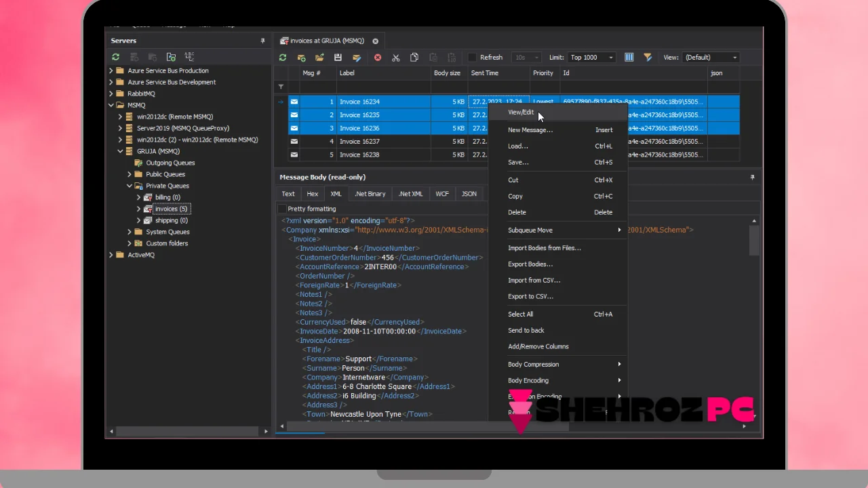868x488 pixels.
Task: Refresh the Servers tree with green arrows
Action: tap(116, 57)
